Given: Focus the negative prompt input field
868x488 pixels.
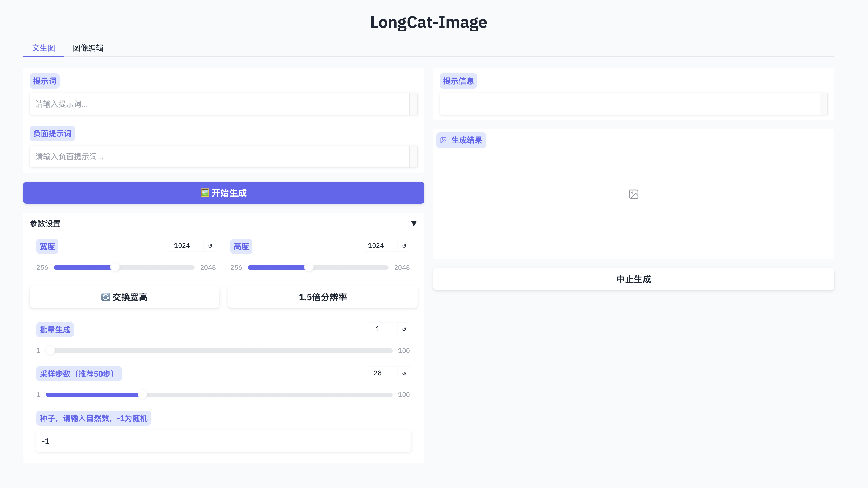Looking at the screenshot, I should point(219,157).
